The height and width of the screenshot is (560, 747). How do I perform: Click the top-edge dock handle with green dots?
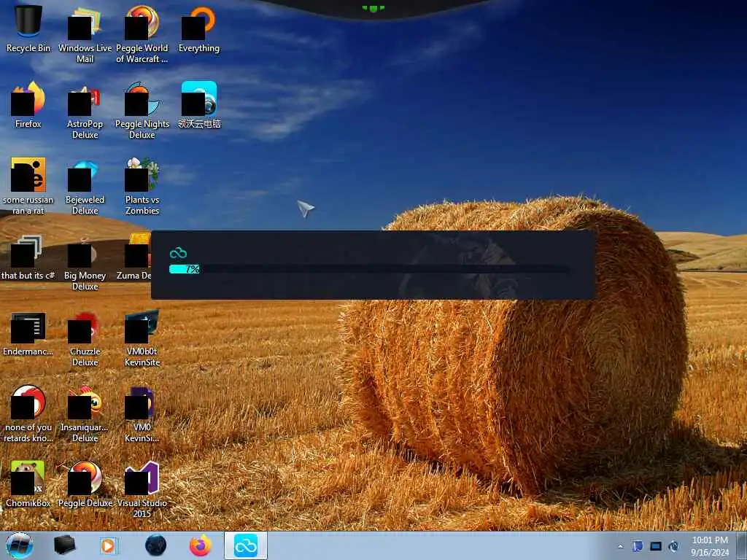click(x=373, y=8)
